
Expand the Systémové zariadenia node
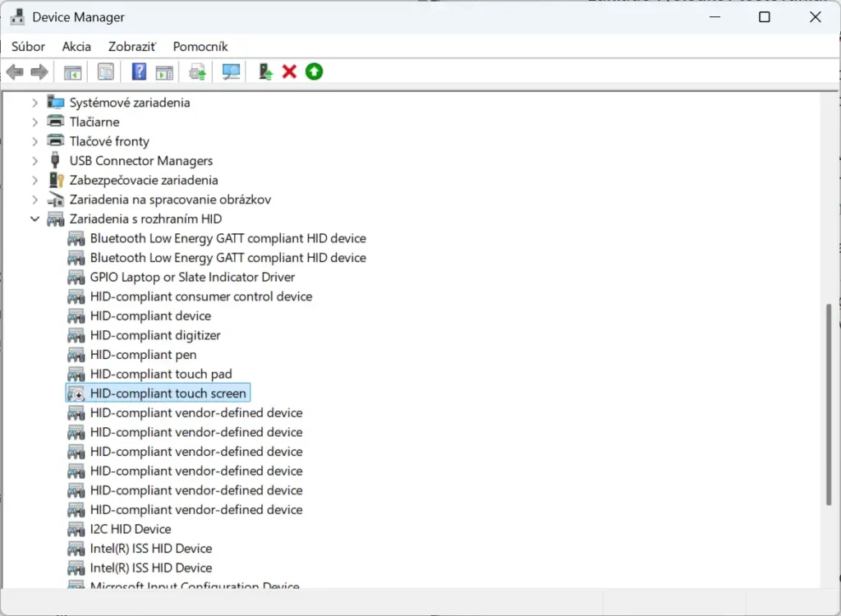34,102
